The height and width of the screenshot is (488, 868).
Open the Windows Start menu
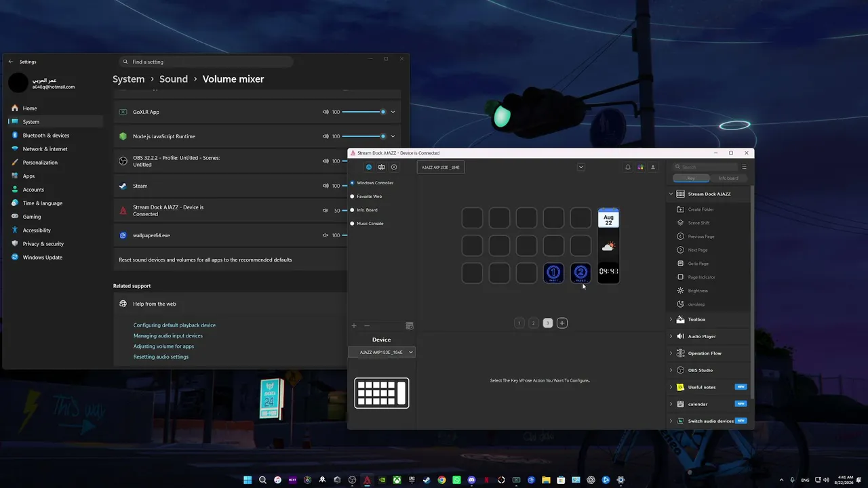(x=248, y=480)
